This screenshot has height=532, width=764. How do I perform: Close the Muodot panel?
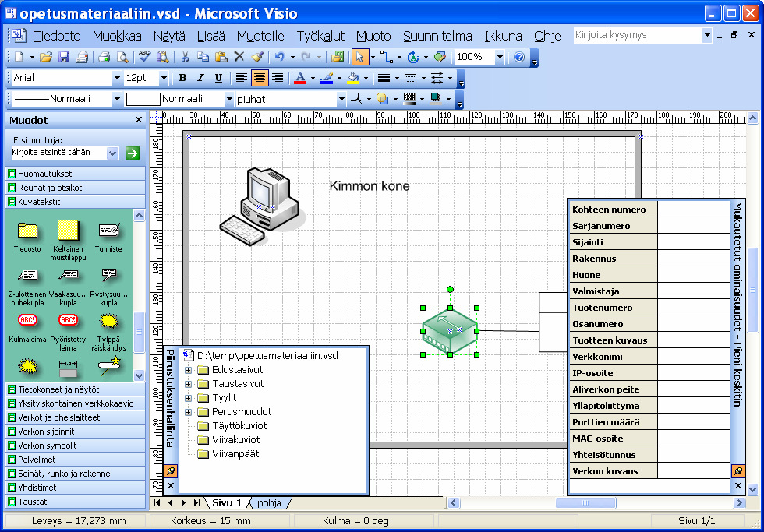(x=139, y=120)
